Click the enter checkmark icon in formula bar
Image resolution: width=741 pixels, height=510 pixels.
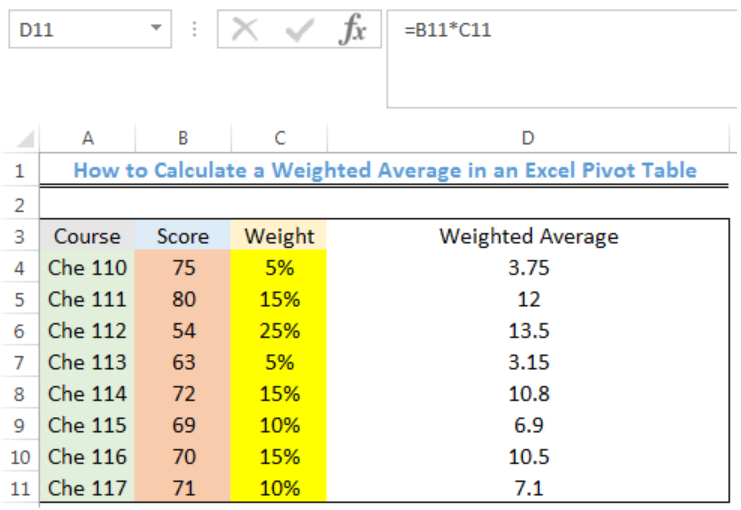coord(300,30)
